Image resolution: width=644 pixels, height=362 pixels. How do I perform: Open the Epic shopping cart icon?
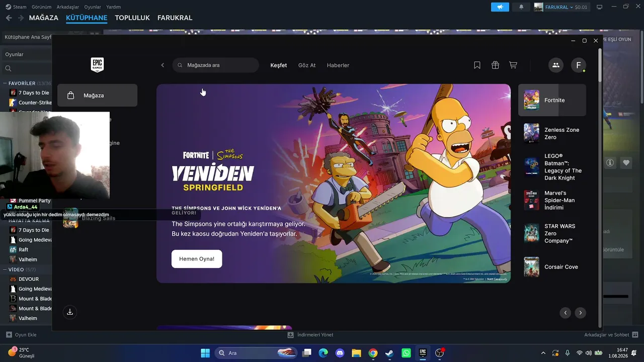pos(513,65)
